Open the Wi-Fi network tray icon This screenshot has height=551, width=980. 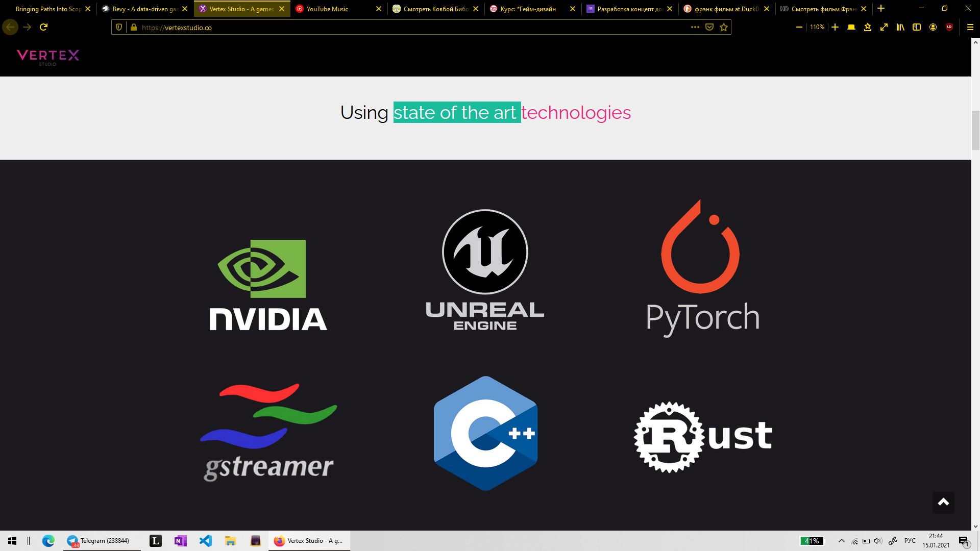pyautogui.click(x=855, y=541)
